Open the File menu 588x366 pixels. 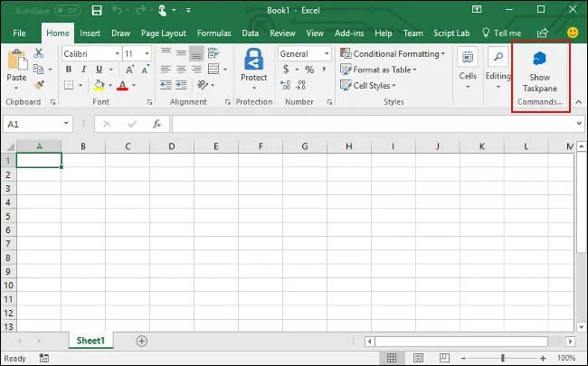pos(19,33)
